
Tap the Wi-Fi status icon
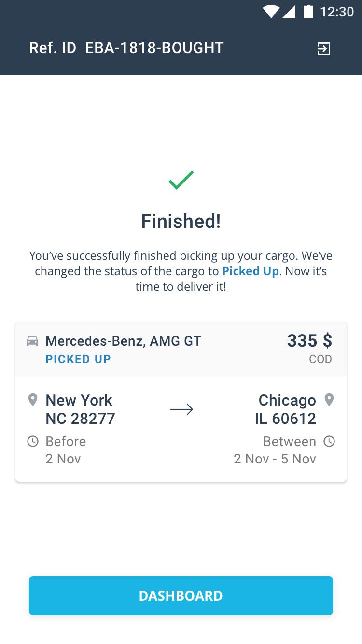point(271,12)
